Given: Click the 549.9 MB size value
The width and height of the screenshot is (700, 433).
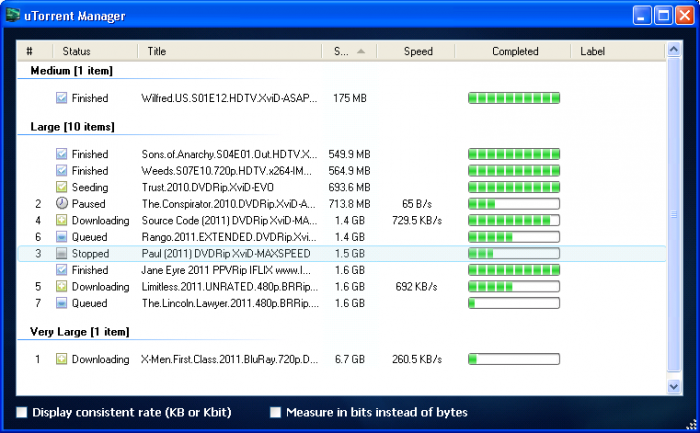Looking at the screenshot, I should pos(349,154).
